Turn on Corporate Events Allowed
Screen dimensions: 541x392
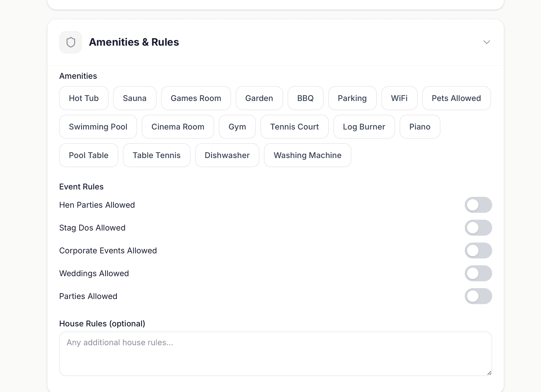tap(478, 250)
